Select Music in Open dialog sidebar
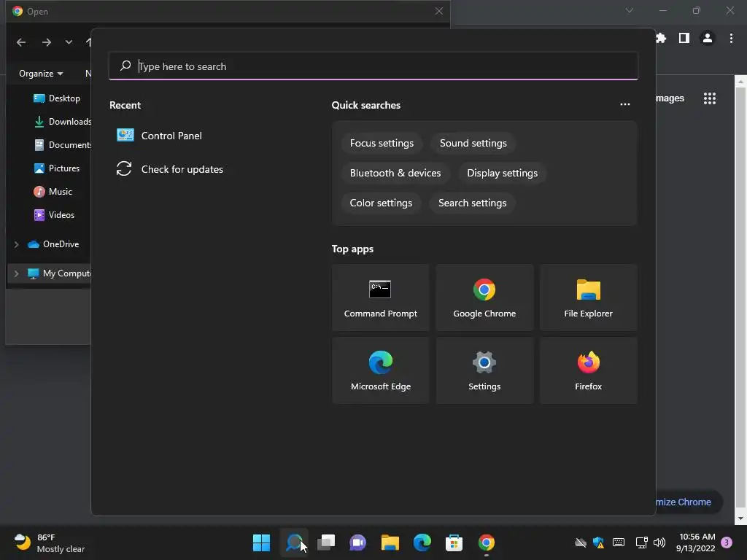The width and height of the screenshot is (747, 560). [x=53, y=192]
